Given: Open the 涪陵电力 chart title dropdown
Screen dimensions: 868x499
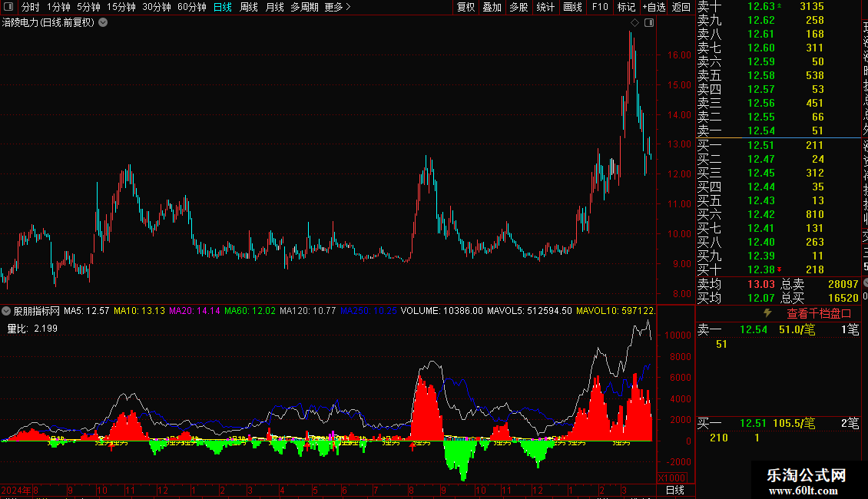Looking at the screenshot, I should click(x=103, y=23).
